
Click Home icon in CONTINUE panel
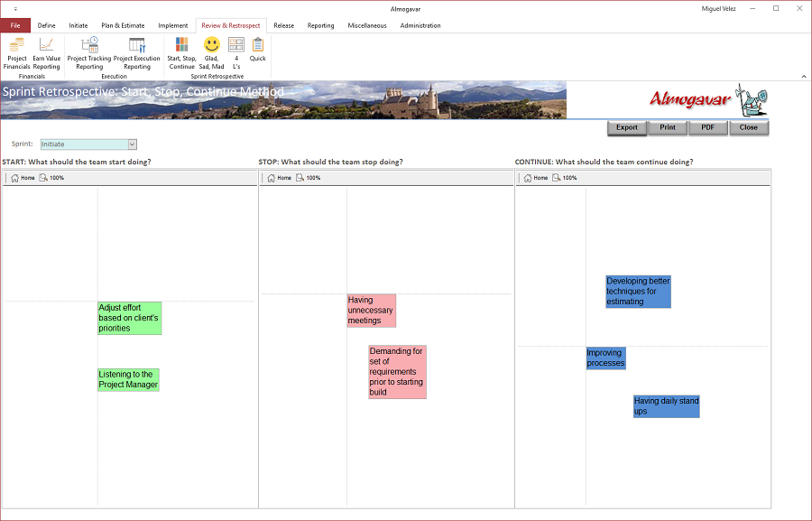pyautogui.click(x=535, y=178)
